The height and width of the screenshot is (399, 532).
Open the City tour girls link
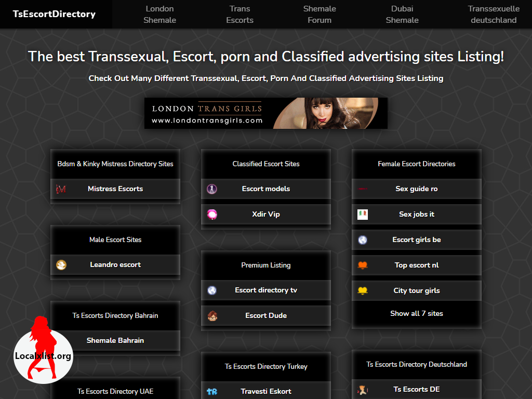[x=417, y=291]
